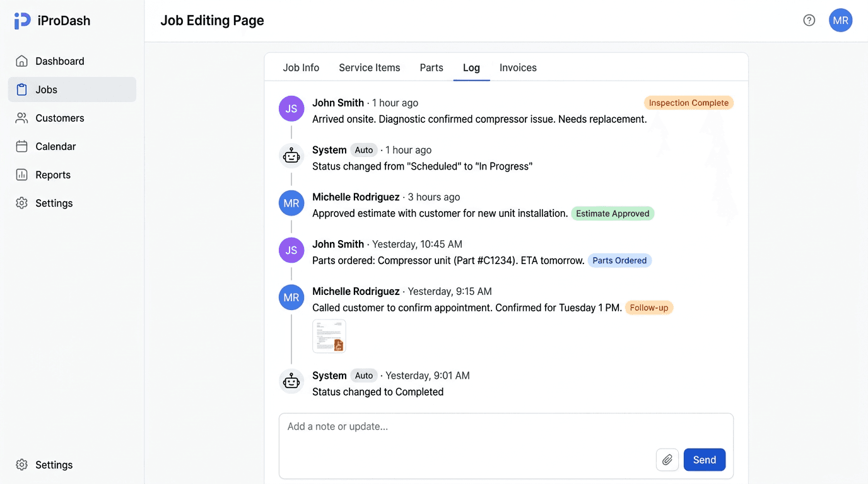868x484 pixels.
Task: Open the iProDash logo home icon
Action: click(x=21, y=20)
